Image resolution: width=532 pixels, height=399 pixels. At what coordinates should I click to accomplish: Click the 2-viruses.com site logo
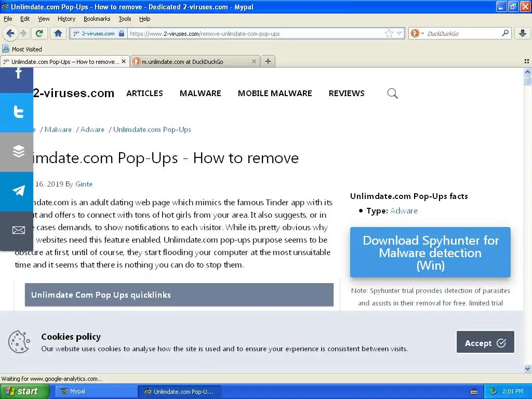tap(74, 93)
